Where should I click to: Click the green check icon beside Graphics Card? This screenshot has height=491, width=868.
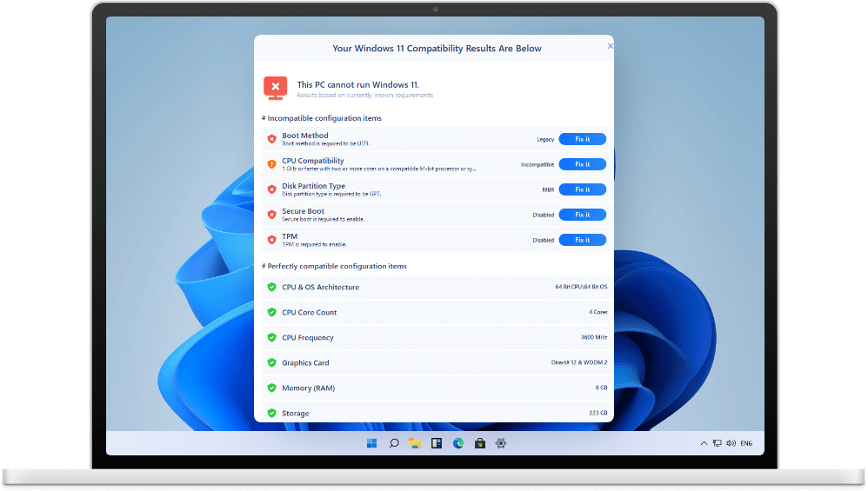[272, 362]
